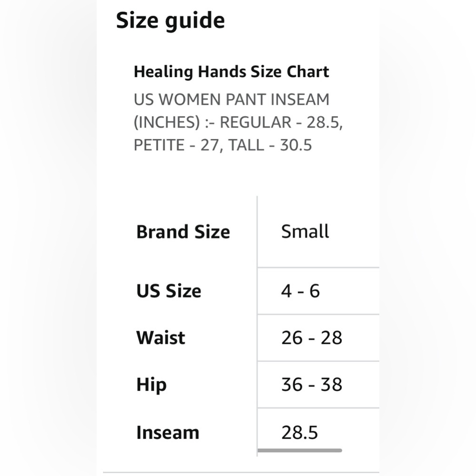Click the Inseam row label
476x476 pixels.
click(x=168, y=432)
